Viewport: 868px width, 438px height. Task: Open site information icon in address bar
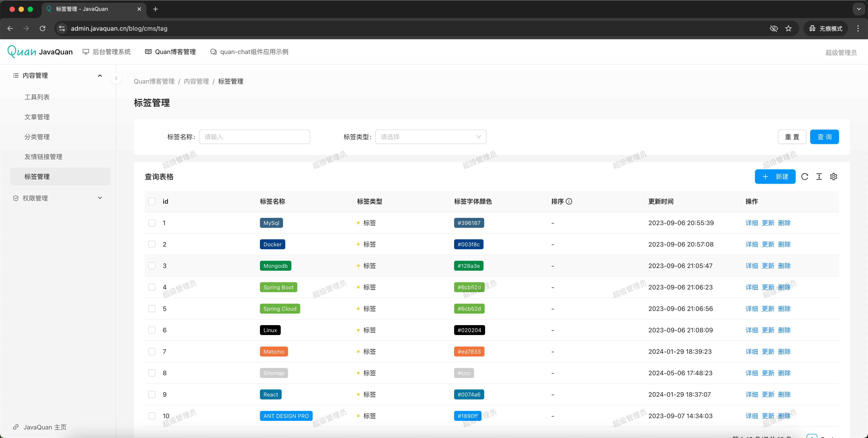(x=62, y=29)
